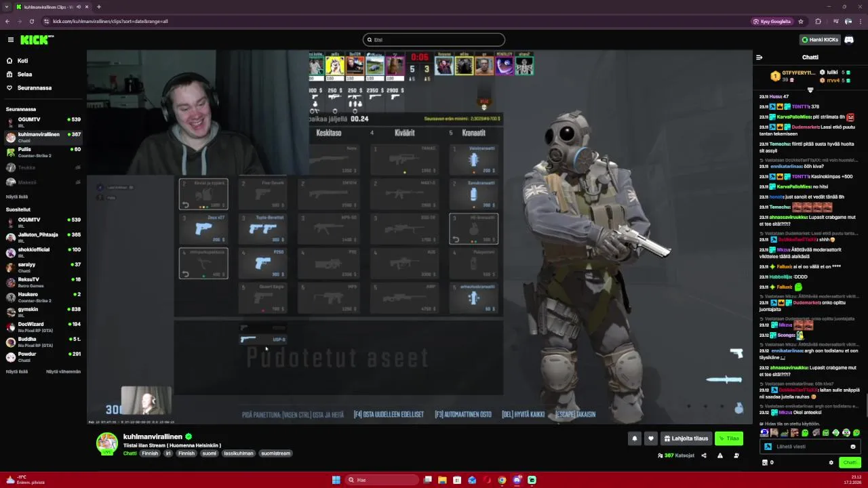Select the last emote in chat emote row

point(856,432)
